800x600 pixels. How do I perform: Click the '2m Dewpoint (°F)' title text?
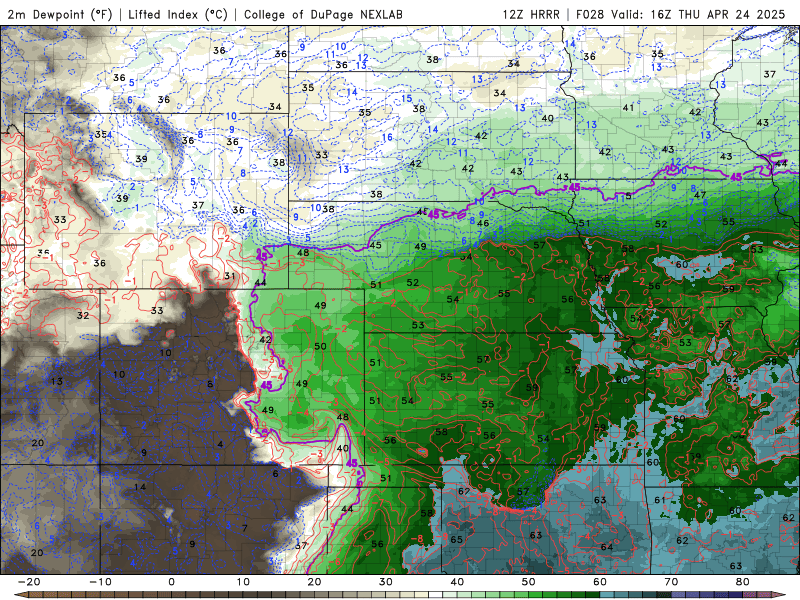[59, 14]
